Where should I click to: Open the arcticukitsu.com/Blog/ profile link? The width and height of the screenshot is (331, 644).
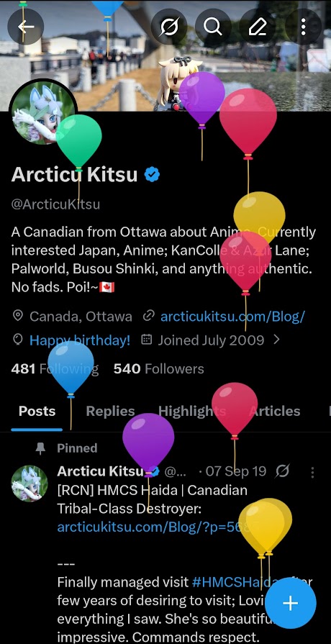233,317
